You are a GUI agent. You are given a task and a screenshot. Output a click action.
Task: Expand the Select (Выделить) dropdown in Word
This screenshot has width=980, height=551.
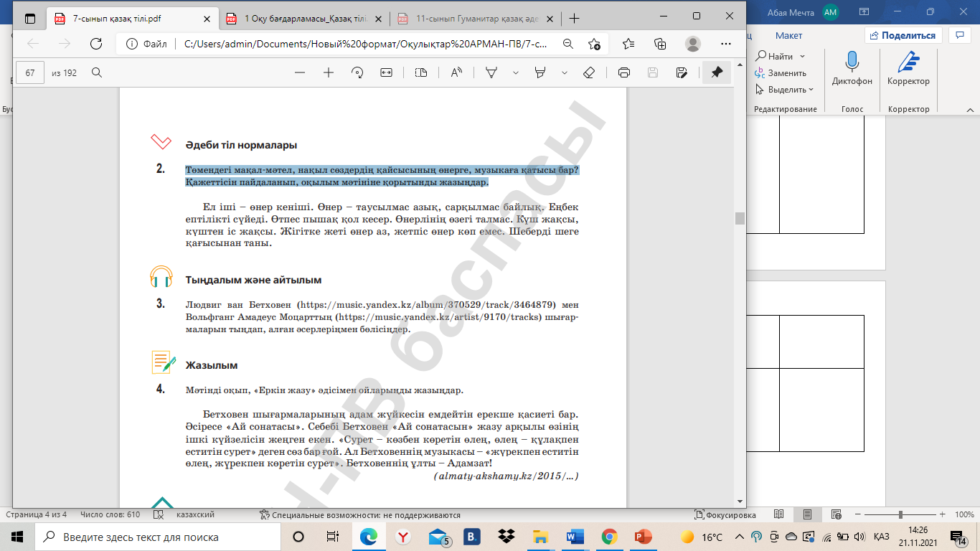click(x=811, y=90)
